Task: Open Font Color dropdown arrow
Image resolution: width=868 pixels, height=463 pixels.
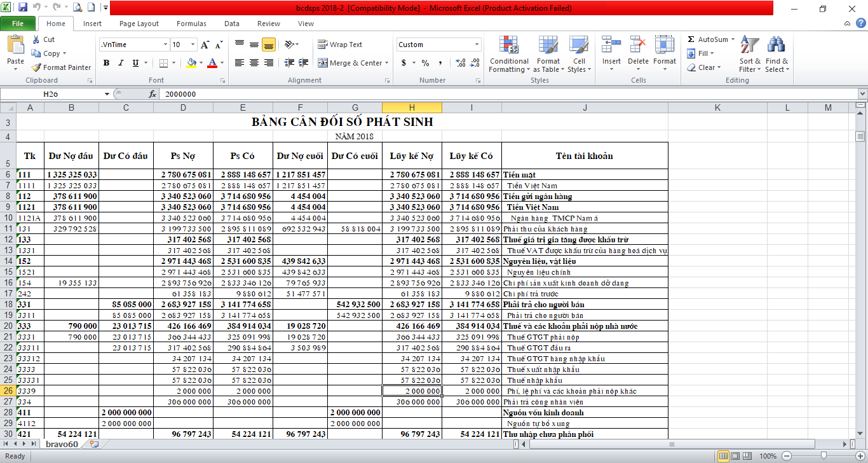Action: [221, 63]
